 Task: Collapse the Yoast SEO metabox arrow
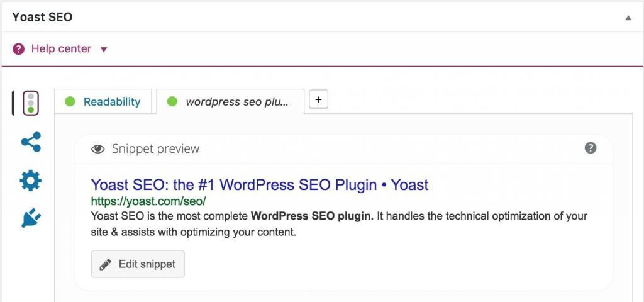[x=628, y=18]
